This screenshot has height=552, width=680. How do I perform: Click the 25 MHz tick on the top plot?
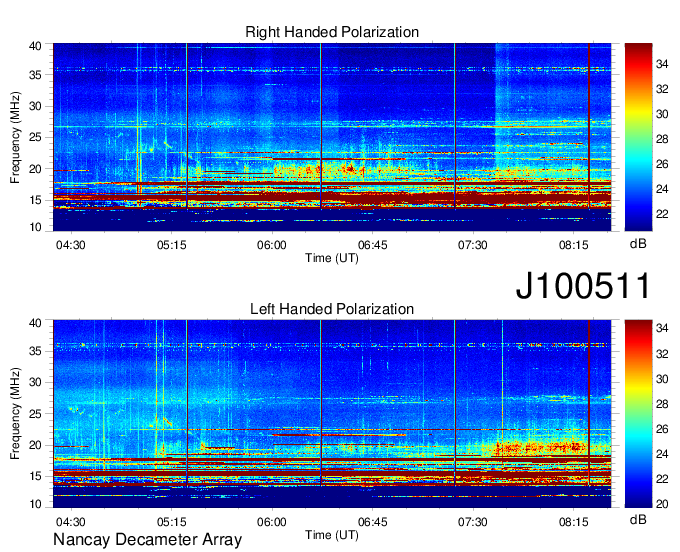pyautogui.click(x=35, y=137)
